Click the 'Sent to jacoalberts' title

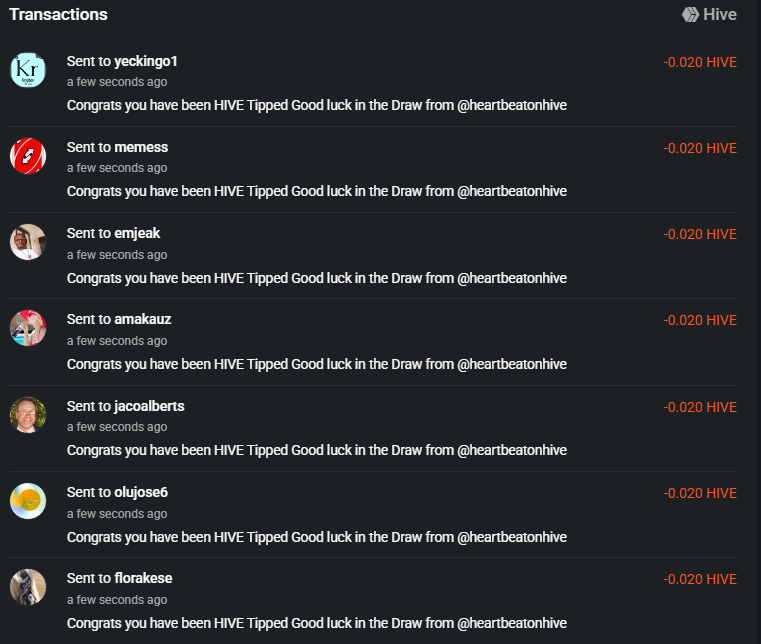coord(126,406)
